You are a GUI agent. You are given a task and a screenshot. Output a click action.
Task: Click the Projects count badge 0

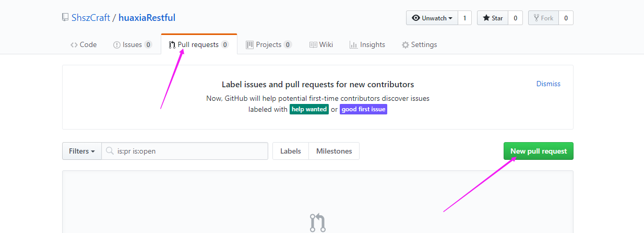(288, 45)
